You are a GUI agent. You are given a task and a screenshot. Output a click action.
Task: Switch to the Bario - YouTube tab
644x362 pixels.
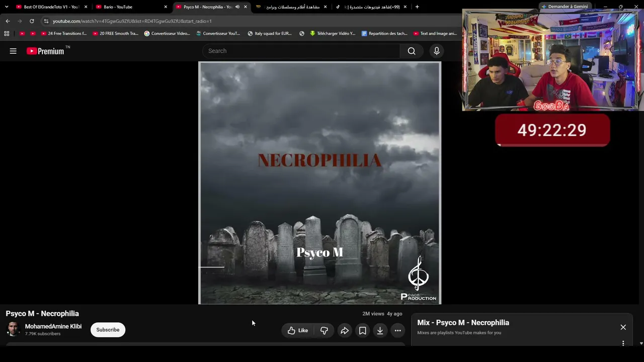[131, 7]
